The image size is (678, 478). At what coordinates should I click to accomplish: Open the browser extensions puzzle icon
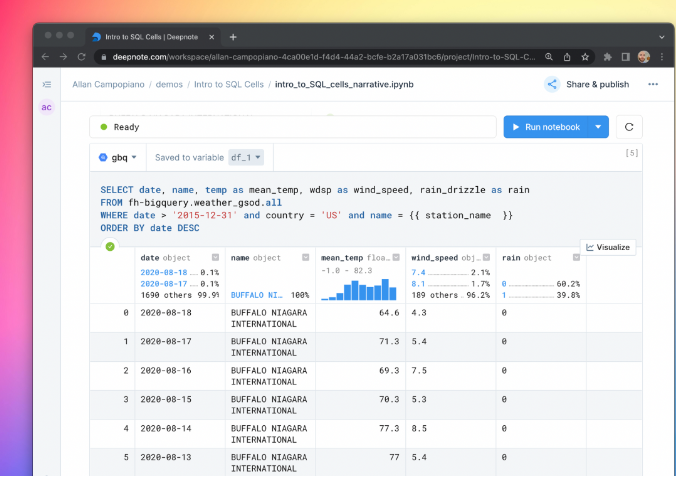tap(608, 57)
